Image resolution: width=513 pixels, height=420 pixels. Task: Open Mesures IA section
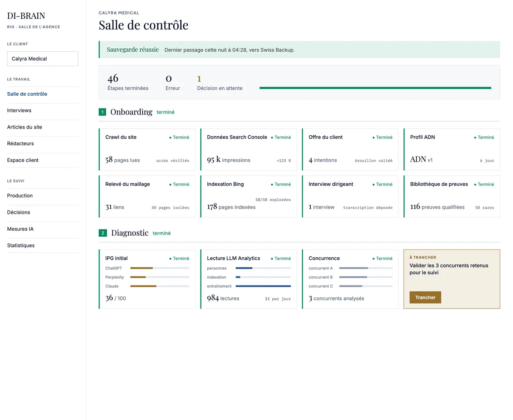[43, 229]
